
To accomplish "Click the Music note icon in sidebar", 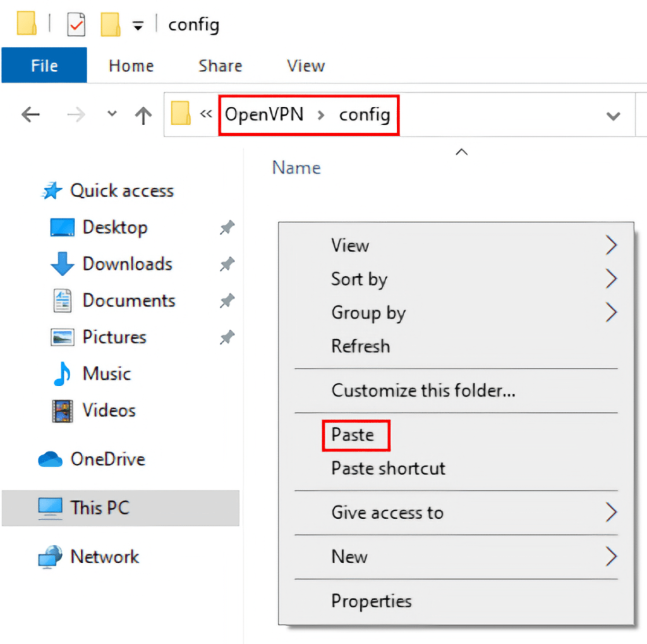I will pos(63,374).
